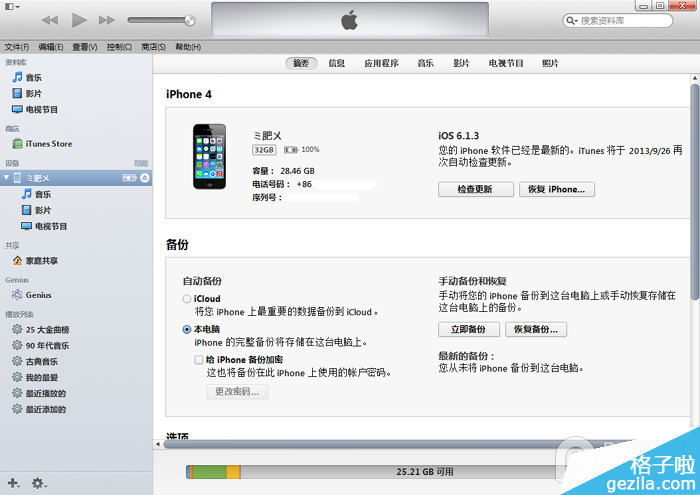The width and height of the screenshot is (700, 495).
Task: Select the 本电脑 backup radio button
Action: point(187,329)
